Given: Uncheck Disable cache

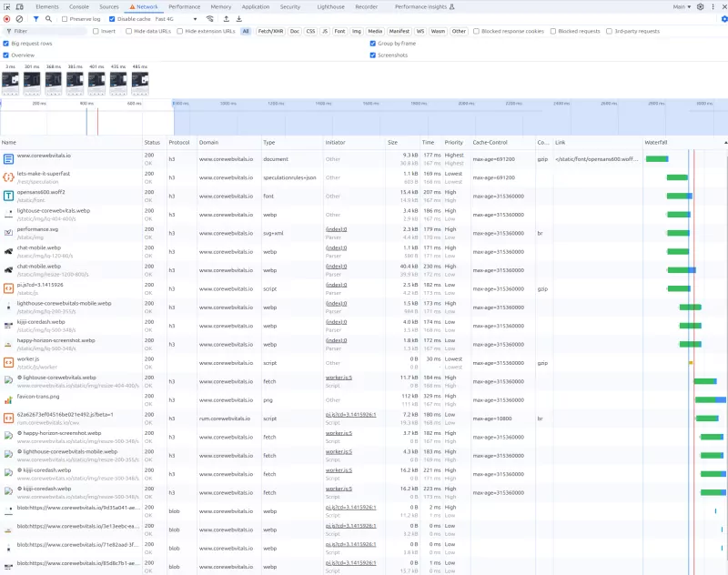Looking at the screenshot, I should click(x=111, y=19).
